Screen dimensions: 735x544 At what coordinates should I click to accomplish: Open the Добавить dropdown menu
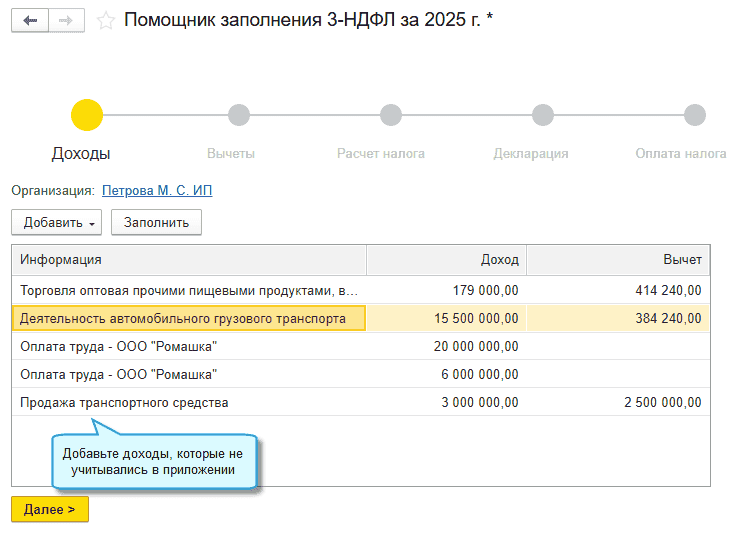(57, 222)
